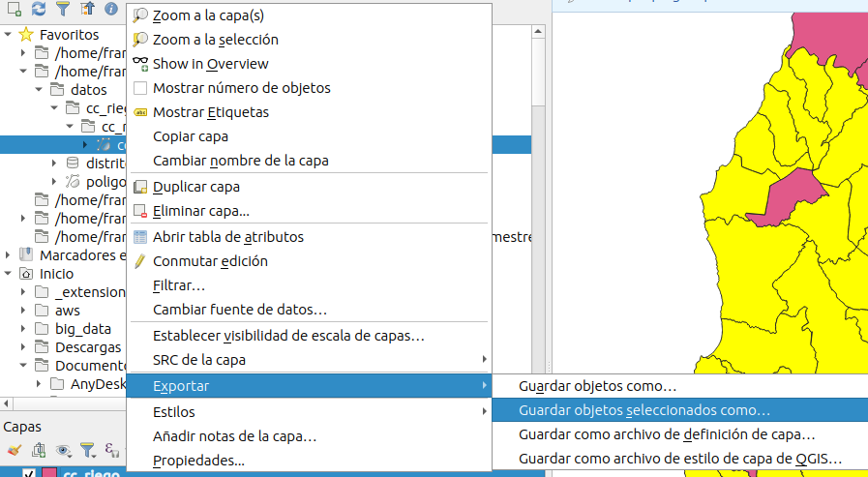
Task: Open the layer styling paintbrush icon
Action: (x=14, y=450)
